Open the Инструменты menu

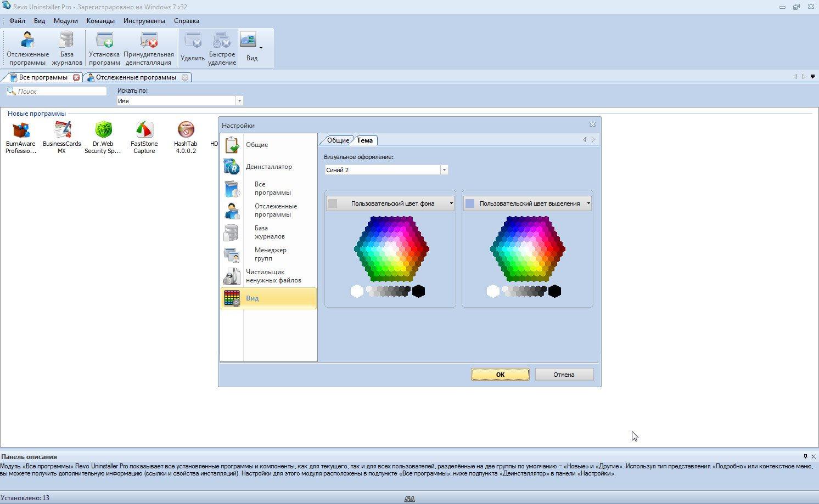tap(144, 21)
